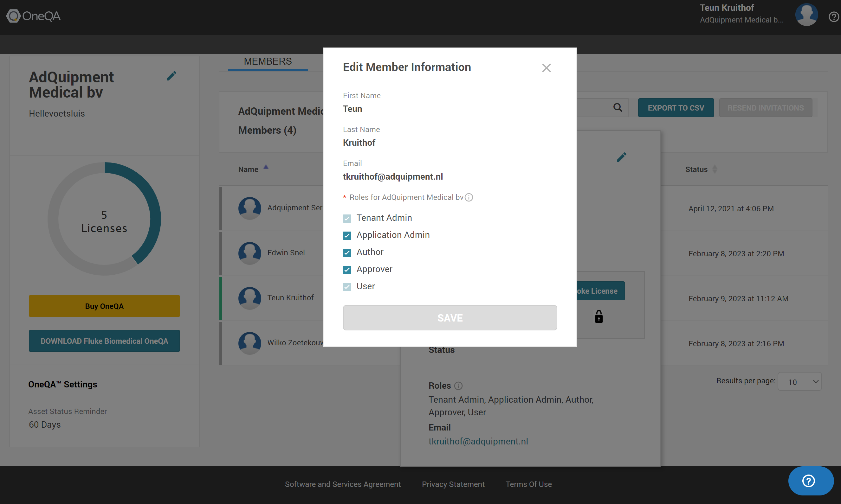This screenshot has height=504, width=841.
Task: Click Buy OneQA button
Action: tap(104, 306)
